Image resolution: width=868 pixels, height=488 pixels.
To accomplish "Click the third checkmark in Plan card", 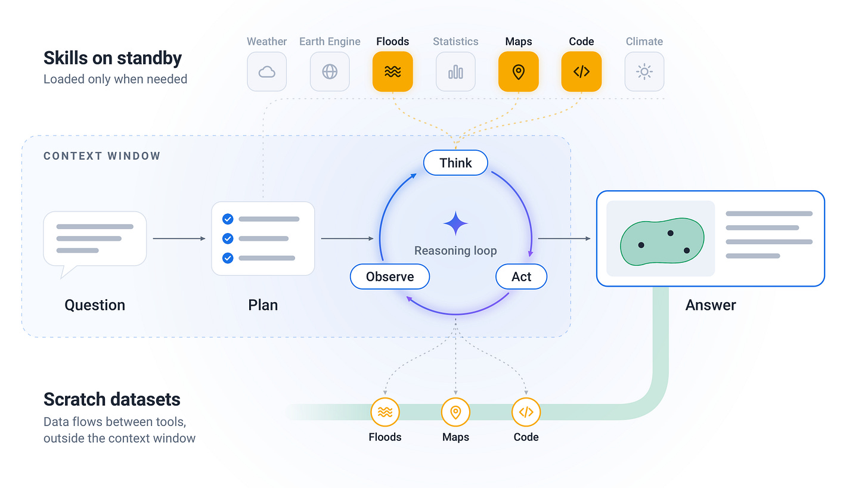I will coord(227,258).
